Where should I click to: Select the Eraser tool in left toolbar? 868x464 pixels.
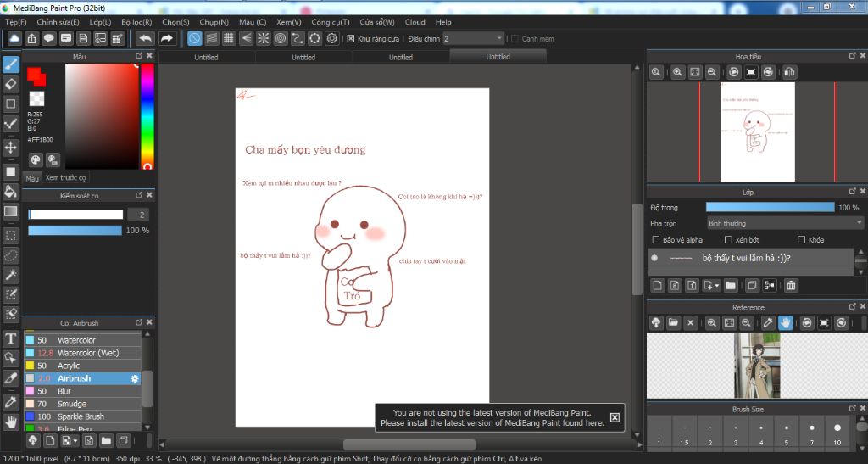(11, 84)
